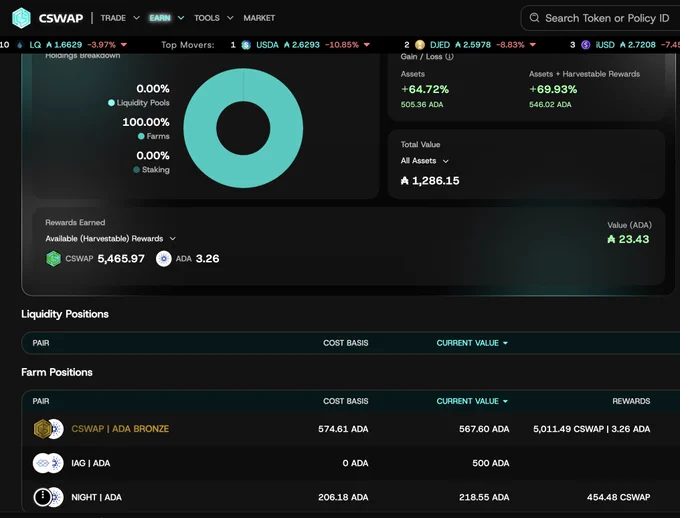This screenshot has width=680, height=518.
Task: Click the iUSD top mover entry
Action: [x=624, y=45]
